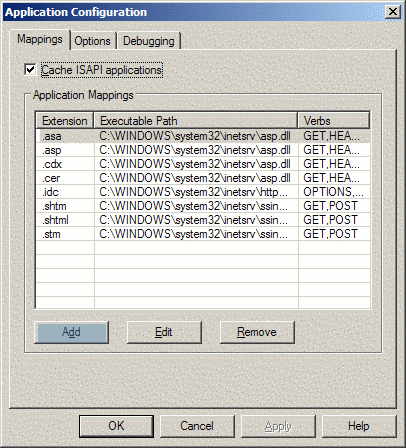Select the .shtml mapping row
The width and height of the screenshot is (406, 448).
coord(203,220)
